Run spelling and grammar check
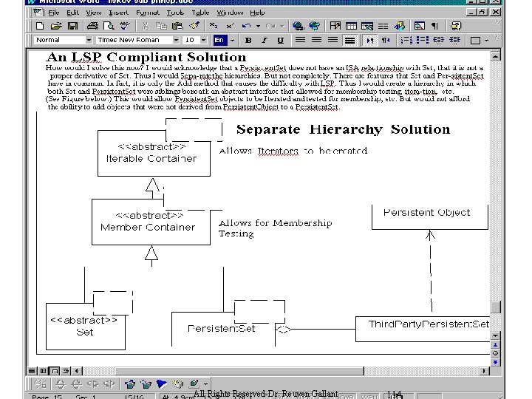 (125, 26)
